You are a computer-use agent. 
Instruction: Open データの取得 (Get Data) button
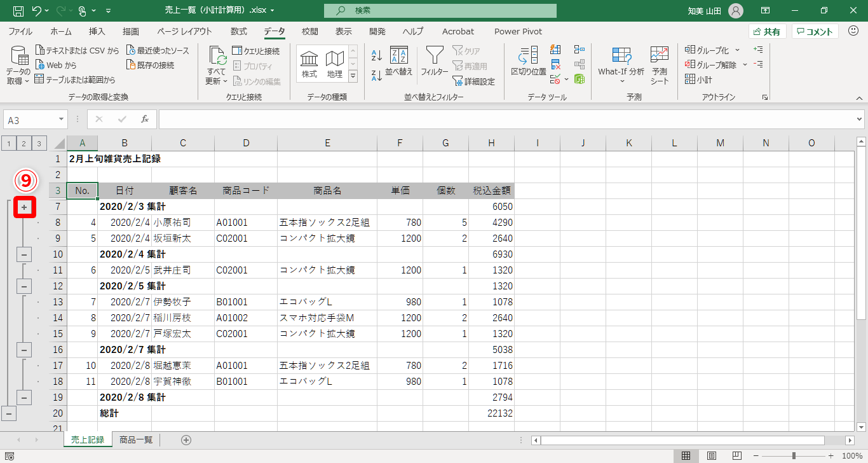pos(18,65)
